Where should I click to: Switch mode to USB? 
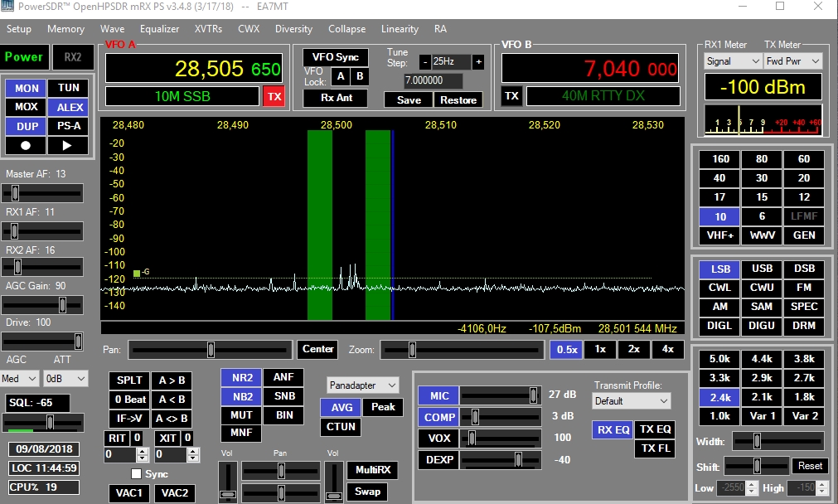(x=762, y=269)
